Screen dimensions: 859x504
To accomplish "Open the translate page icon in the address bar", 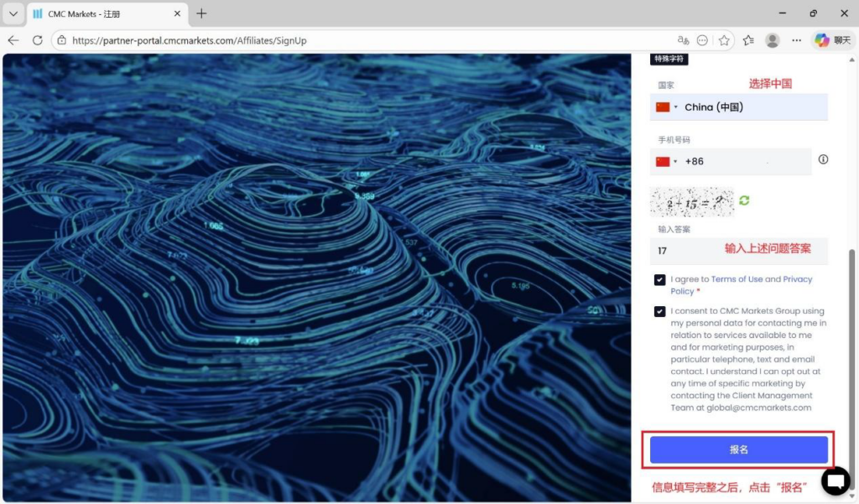I will click(x=684, y=40).
